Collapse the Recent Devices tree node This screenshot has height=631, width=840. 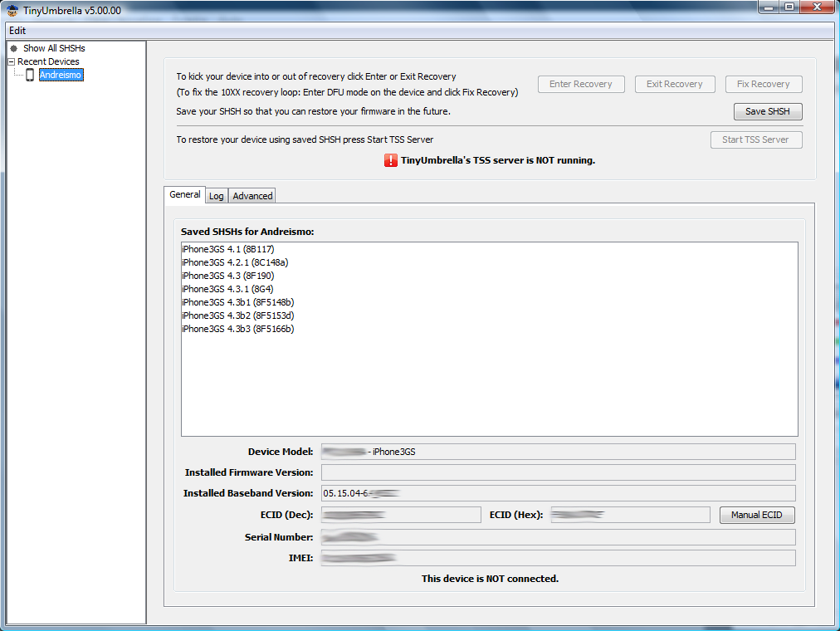(11, 61)
